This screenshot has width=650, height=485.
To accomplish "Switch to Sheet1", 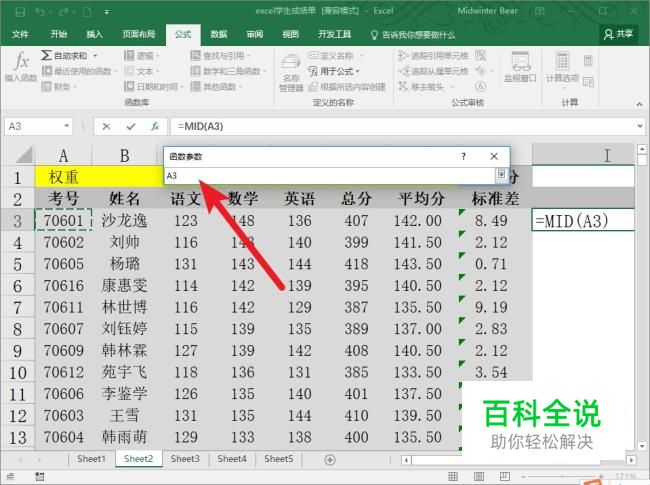I will [91, 459].
